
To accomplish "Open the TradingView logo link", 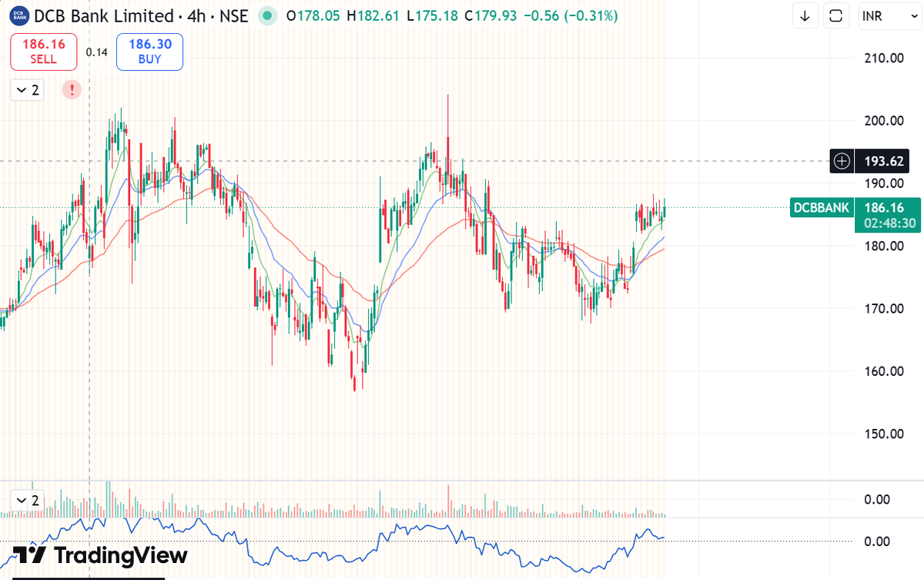I will [x=100, y=555].
